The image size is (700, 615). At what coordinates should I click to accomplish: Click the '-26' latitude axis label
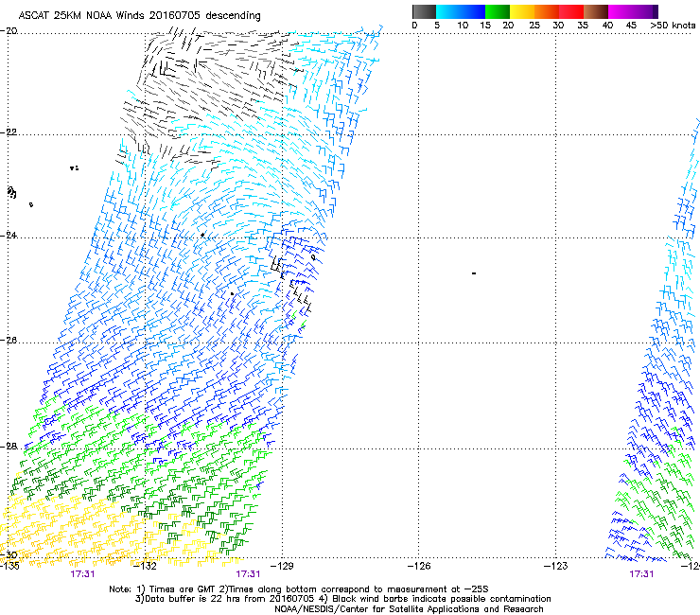9,341
